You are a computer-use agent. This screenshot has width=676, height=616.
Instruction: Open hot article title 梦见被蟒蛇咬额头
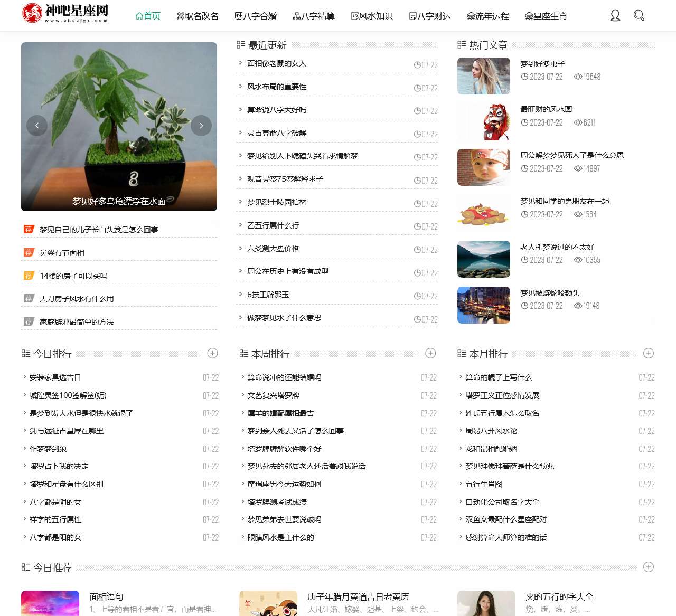pos(550,293)
